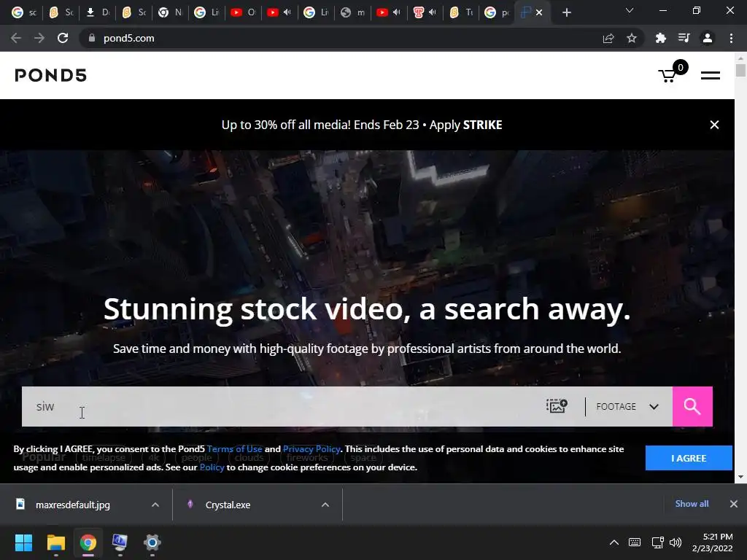This screenshot has height=560, width=747.
Task: Click the POND5 logo
Action: tap(50, 75)
